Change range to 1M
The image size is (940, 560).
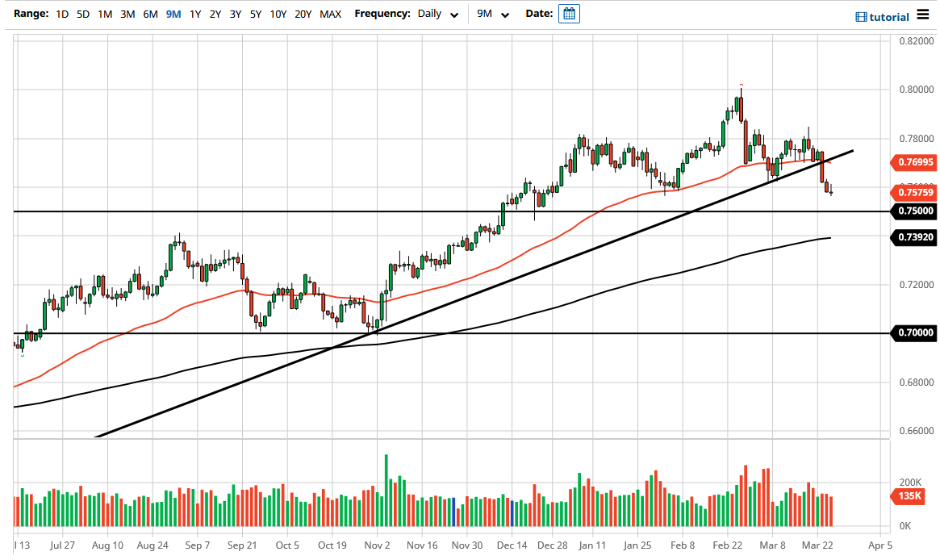click(x=104, y=14)
